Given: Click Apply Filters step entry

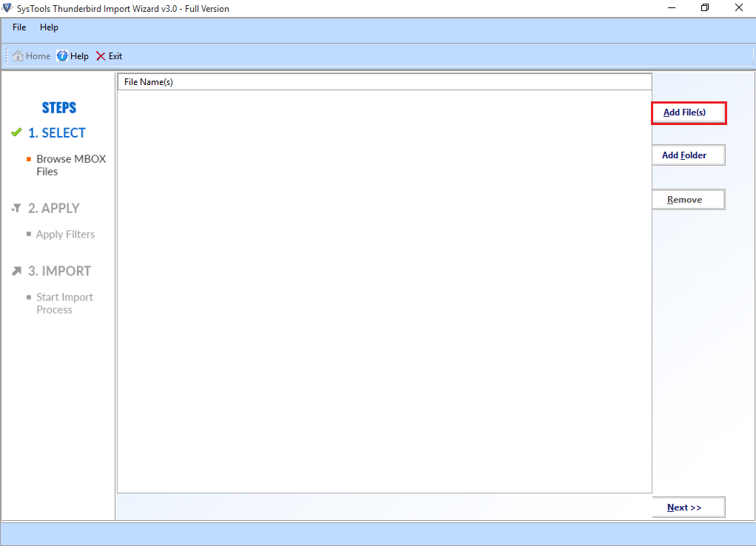Looking at the screenshot, I should 65,235.
